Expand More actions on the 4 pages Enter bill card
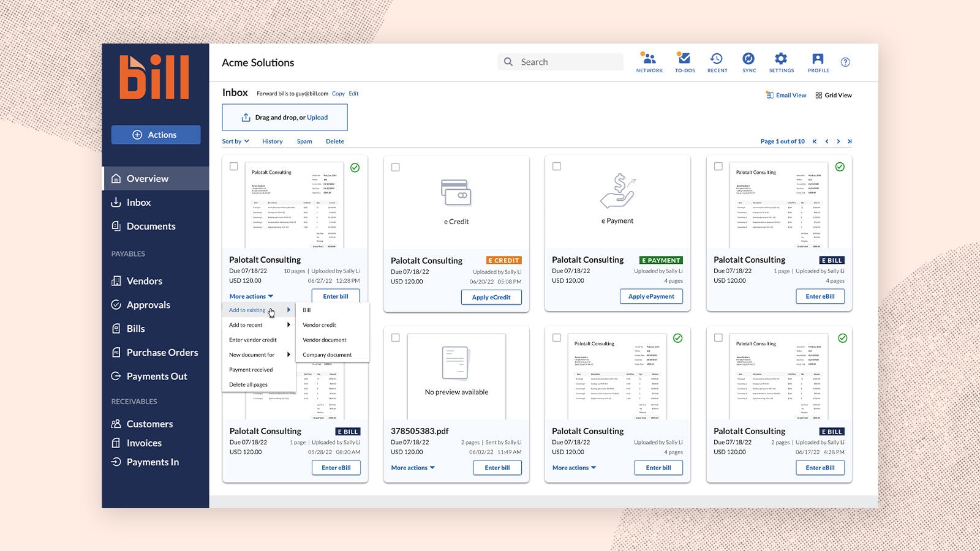Screen dimensions: 980x551 coord(574,468)
